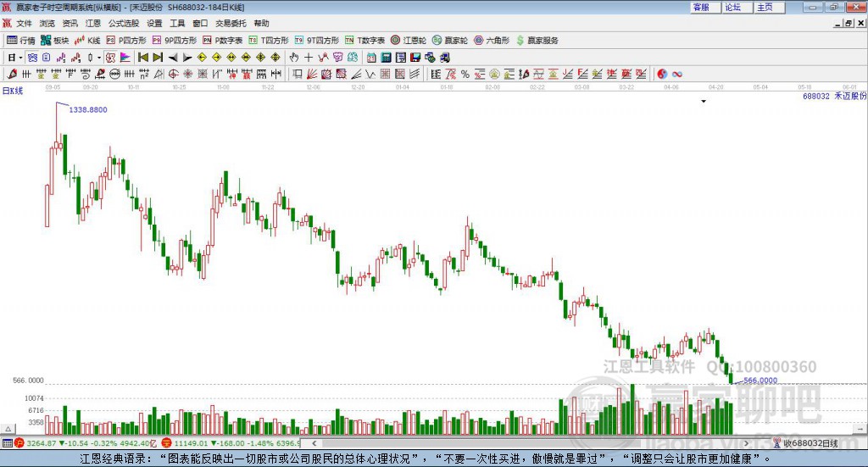Open the 六角形 hexagon tool

coord(491,41)
